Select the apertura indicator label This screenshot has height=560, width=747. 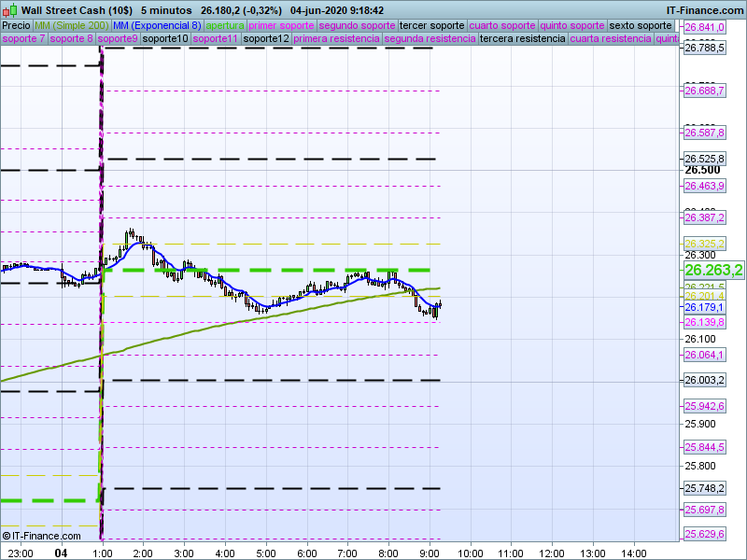(225, 25)
